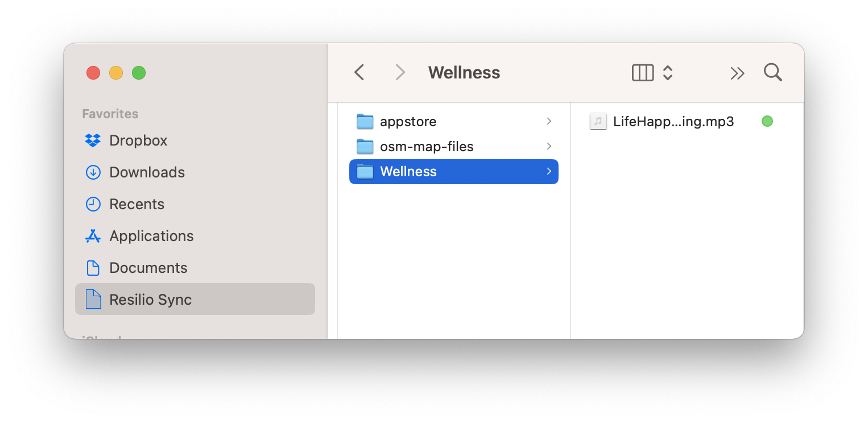Select the LifeHapp…ing.mp3 file
Image resolution: width=868 pixels, height=423 pixels.
click(x=673, y=122)
